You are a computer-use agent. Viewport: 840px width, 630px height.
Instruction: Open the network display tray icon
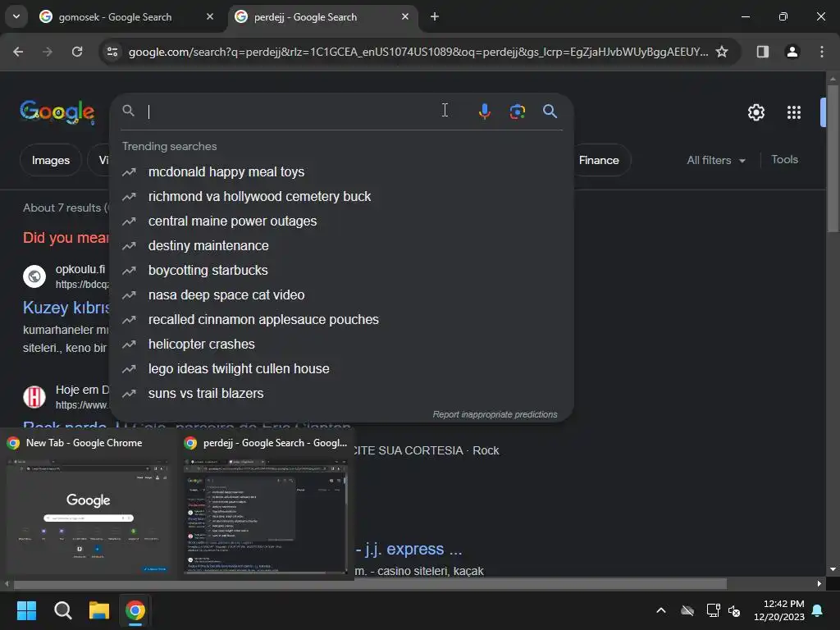713,610
